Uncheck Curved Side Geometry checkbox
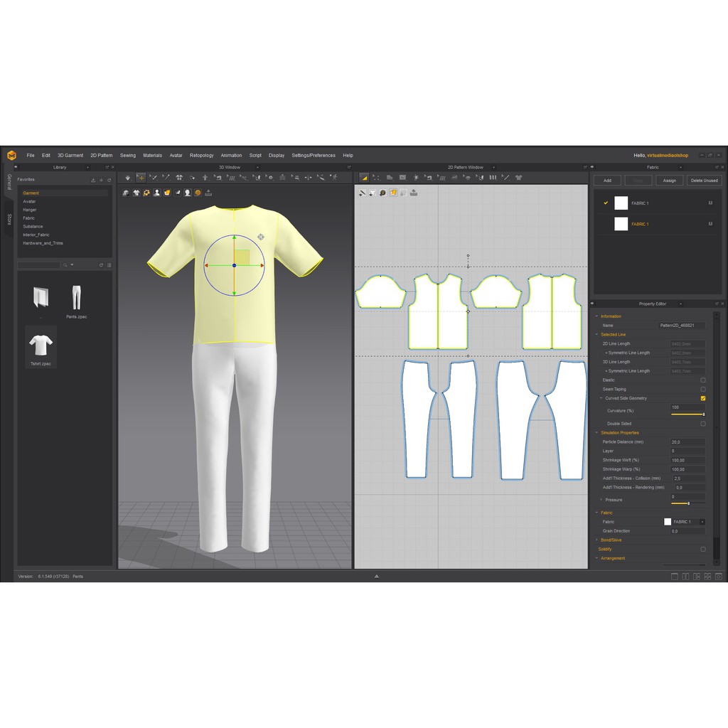 pos(703,398)
